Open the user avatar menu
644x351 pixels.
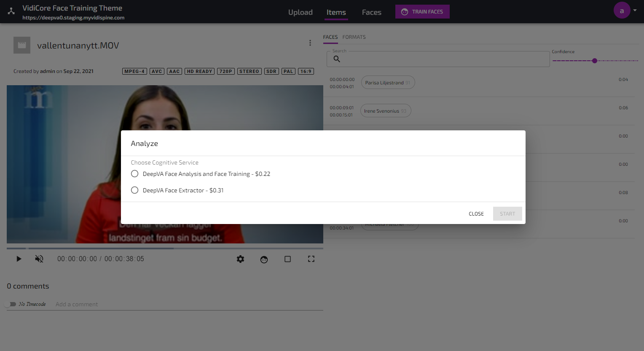[x=622, y=11]
